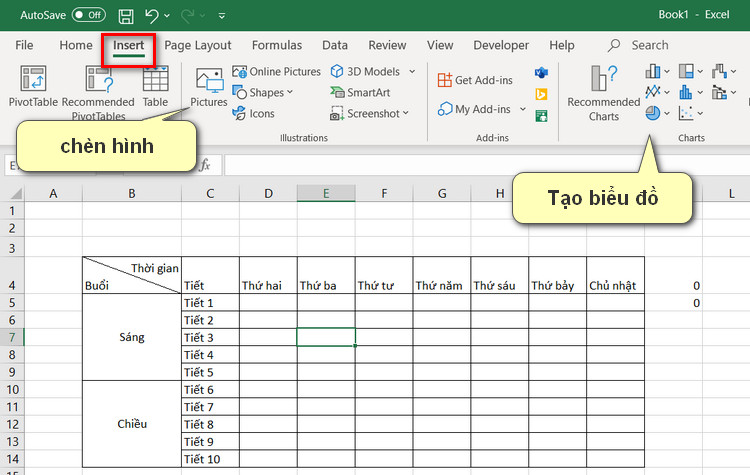This screenshot has height=475, width=750.
Task: Select column E header
Action: [326, 193]
